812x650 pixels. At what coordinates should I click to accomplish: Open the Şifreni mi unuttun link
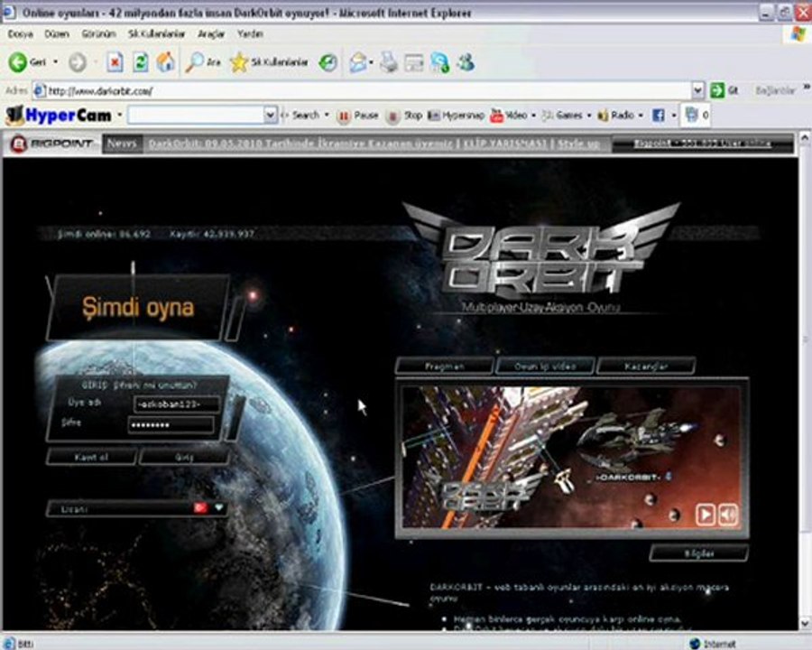(x=155, y=385)
